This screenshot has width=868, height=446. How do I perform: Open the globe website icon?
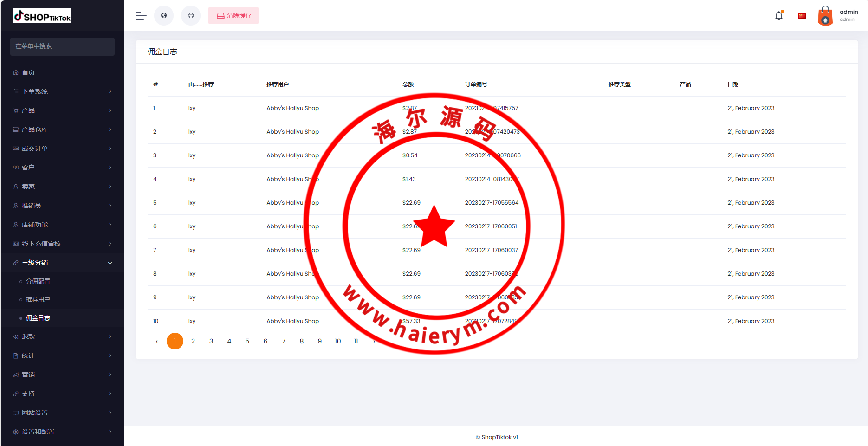[164, 16]
